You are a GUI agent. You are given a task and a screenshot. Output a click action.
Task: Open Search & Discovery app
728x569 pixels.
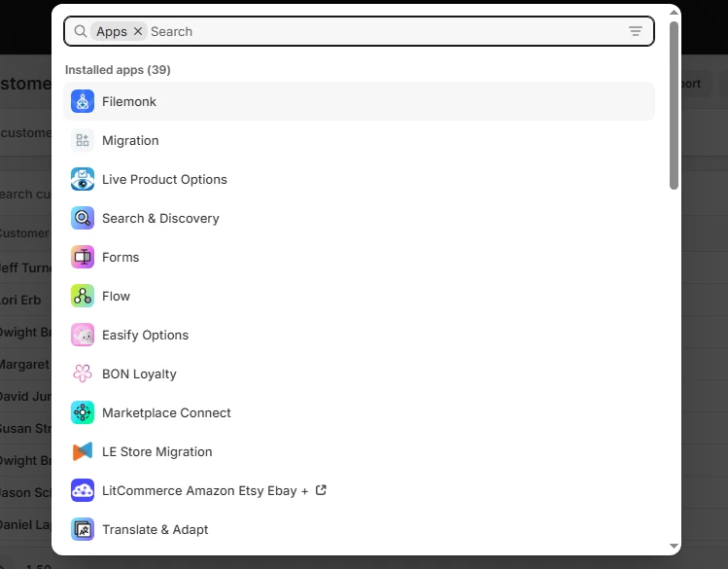click(x=359, y=218)
